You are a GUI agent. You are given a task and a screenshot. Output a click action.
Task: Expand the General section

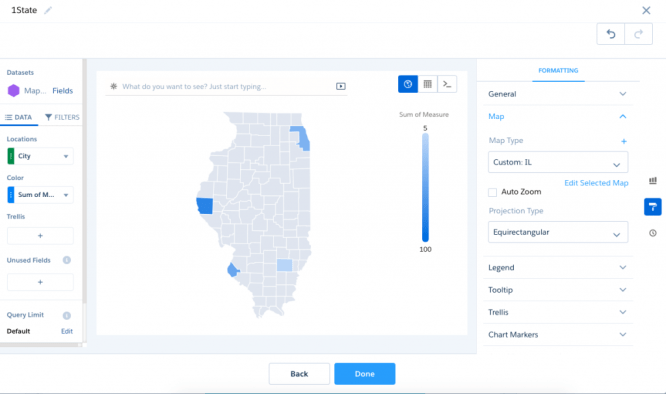coord(558,94)
